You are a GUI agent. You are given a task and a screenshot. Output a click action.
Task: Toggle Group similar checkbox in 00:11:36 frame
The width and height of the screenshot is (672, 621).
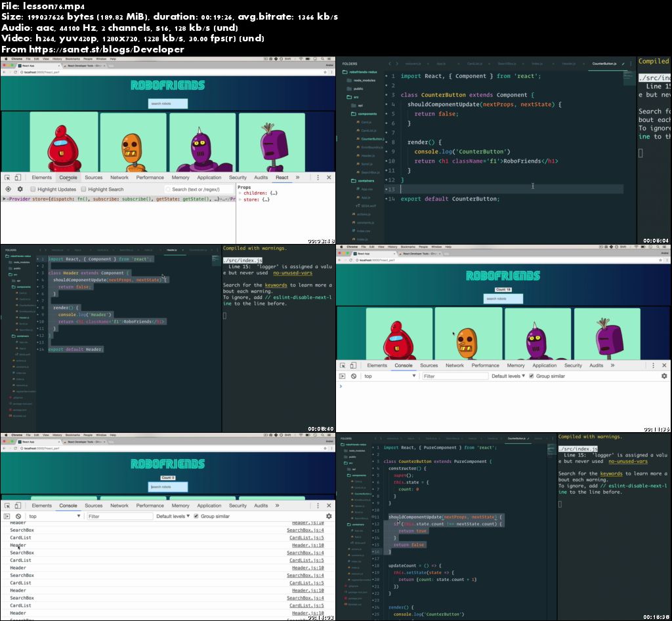[x=532, y=376]
